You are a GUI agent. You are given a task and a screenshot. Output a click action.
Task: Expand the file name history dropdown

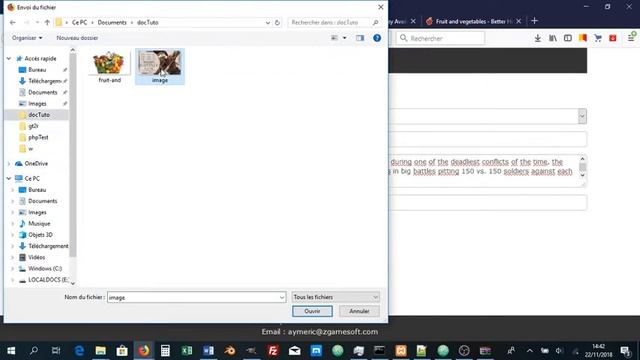(282, 297)
